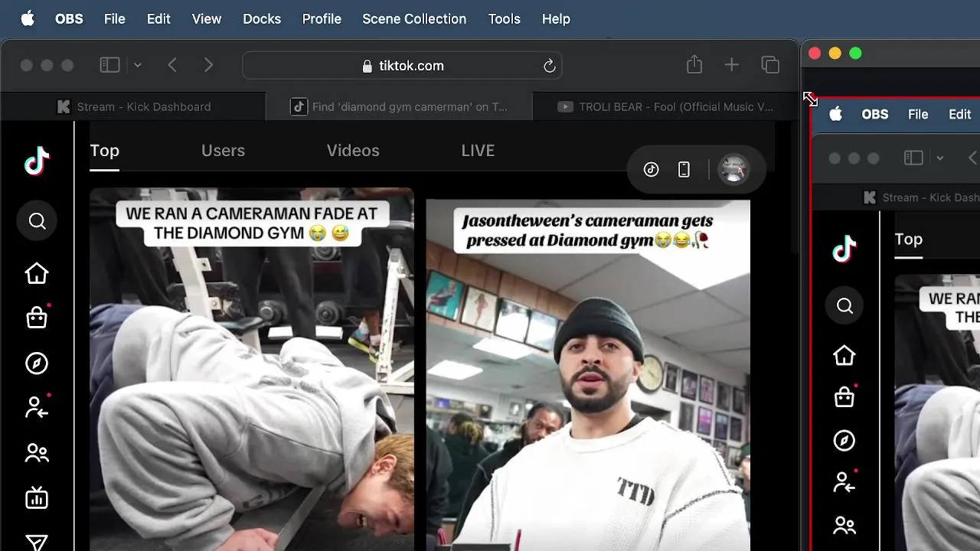Screen dimensions: 980x551
Task: Open TikTok search in left sidebar
Action: pos(37,221)
